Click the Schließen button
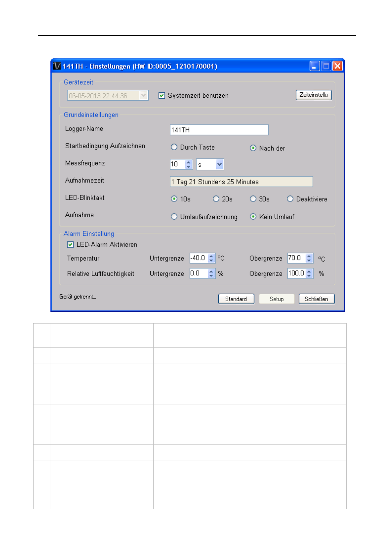 tap(317, 299)
